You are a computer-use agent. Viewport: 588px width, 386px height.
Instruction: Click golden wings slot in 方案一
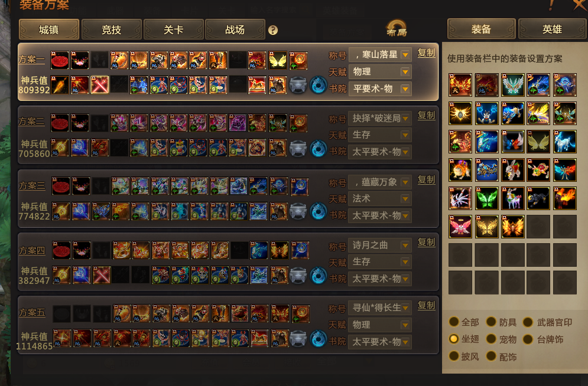coord(278,61)
